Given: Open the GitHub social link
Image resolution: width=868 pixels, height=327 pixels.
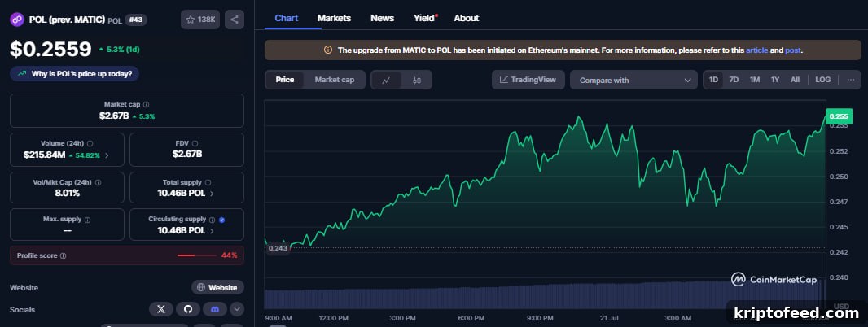Looking at the screenshot, I should (188, 309).
